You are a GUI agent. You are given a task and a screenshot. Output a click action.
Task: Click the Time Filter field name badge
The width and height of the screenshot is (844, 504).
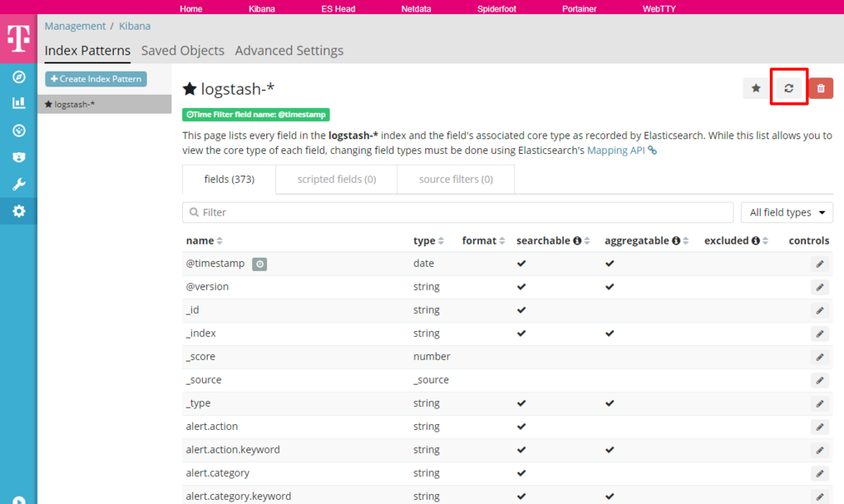coord(256,114)
